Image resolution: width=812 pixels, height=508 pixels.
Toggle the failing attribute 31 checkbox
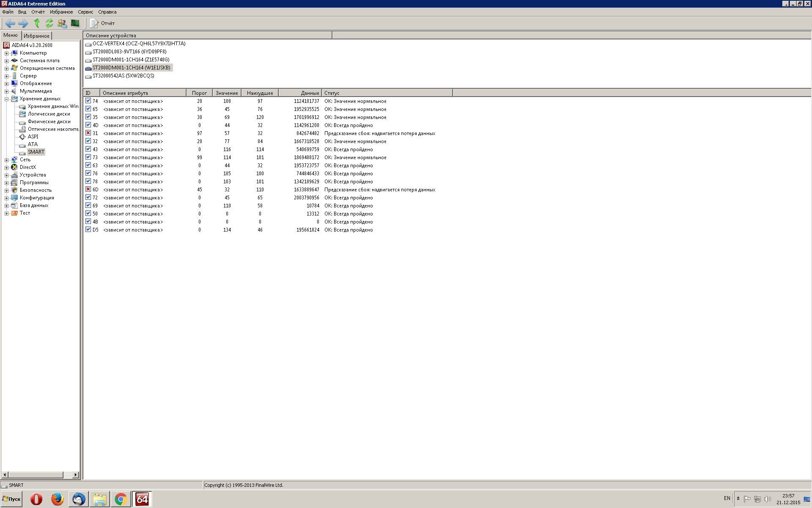point(88,133)
